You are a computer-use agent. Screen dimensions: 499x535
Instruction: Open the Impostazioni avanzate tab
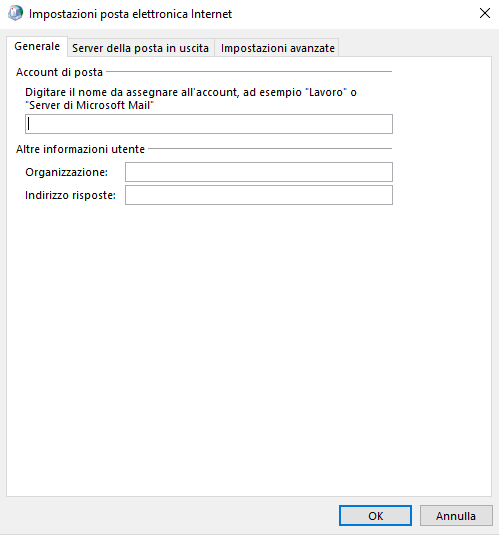click(277, 48)
